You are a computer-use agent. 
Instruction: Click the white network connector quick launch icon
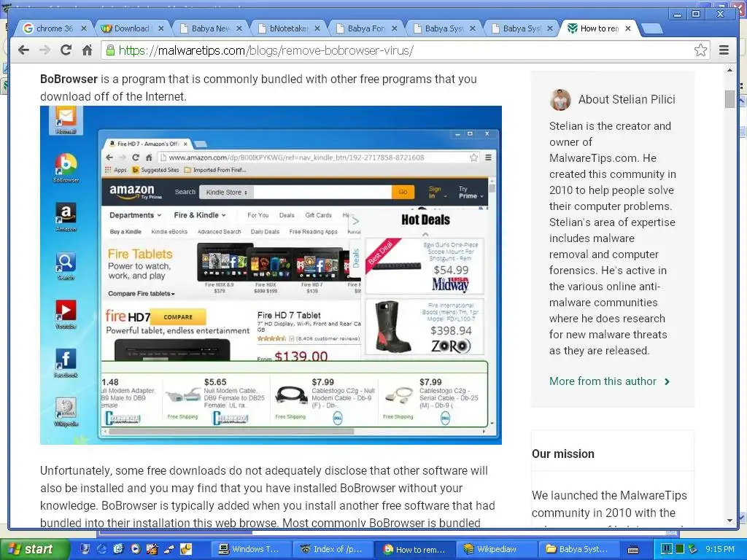pyautogui.click(x=169, y=550)
